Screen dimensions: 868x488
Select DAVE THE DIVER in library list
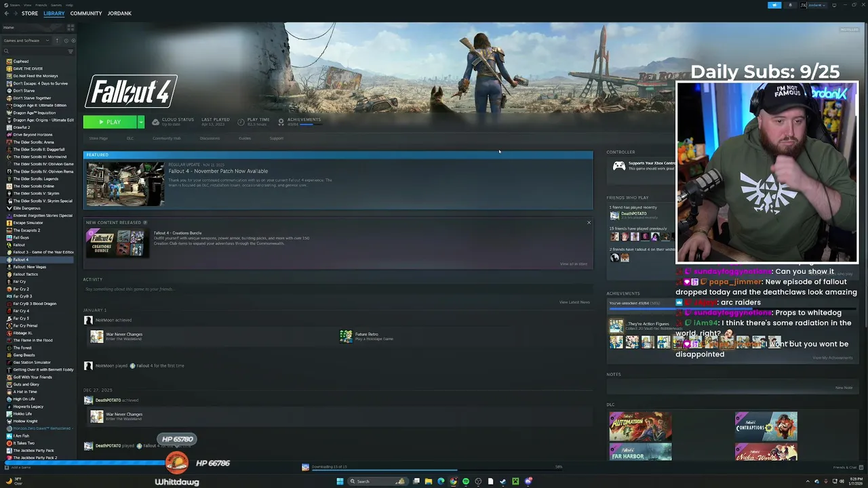click(28, 68)
